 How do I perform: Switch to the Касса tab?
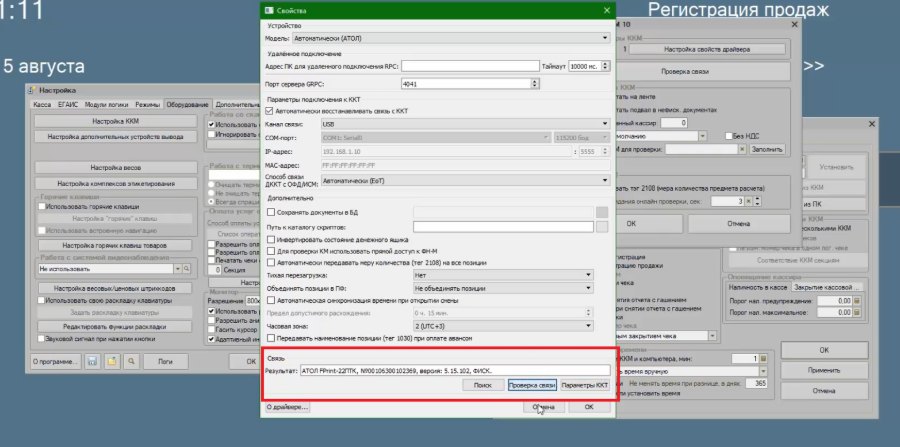click(x=42, y=105)
